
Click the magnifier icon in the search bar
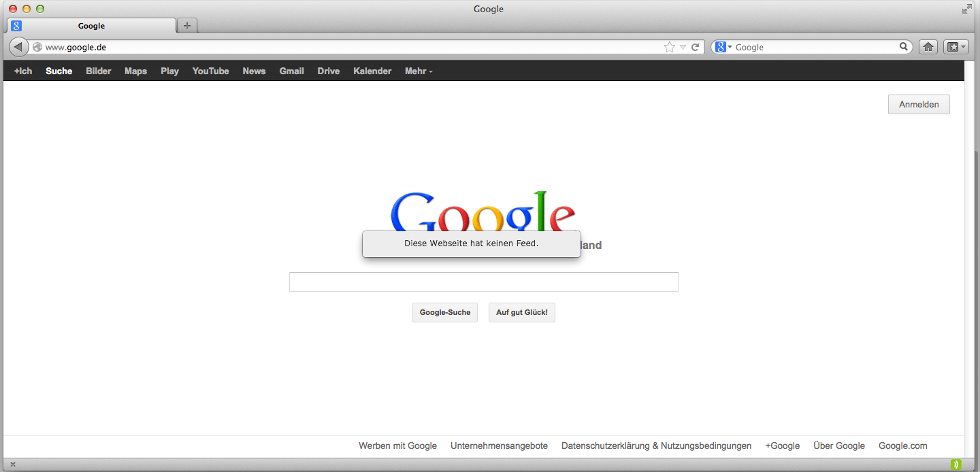pyautogui.click(x=904, y=47)
